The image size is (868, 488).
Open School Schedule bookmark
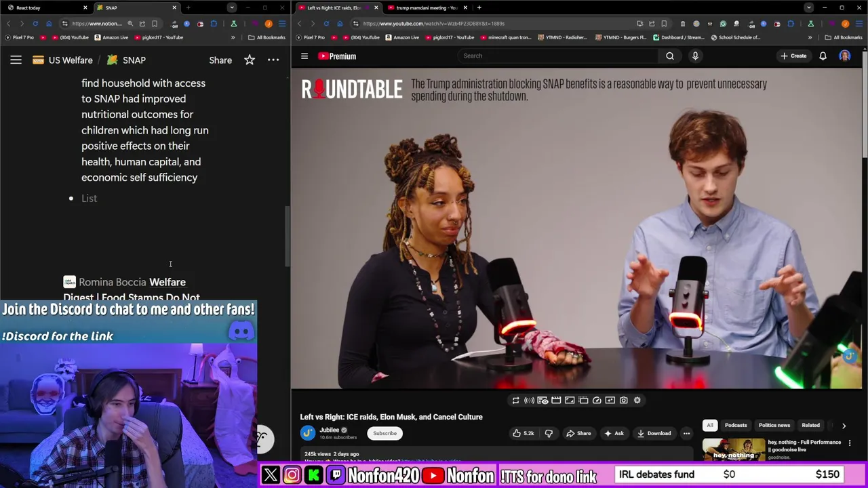pyautogui.click(x=735, y=37)
